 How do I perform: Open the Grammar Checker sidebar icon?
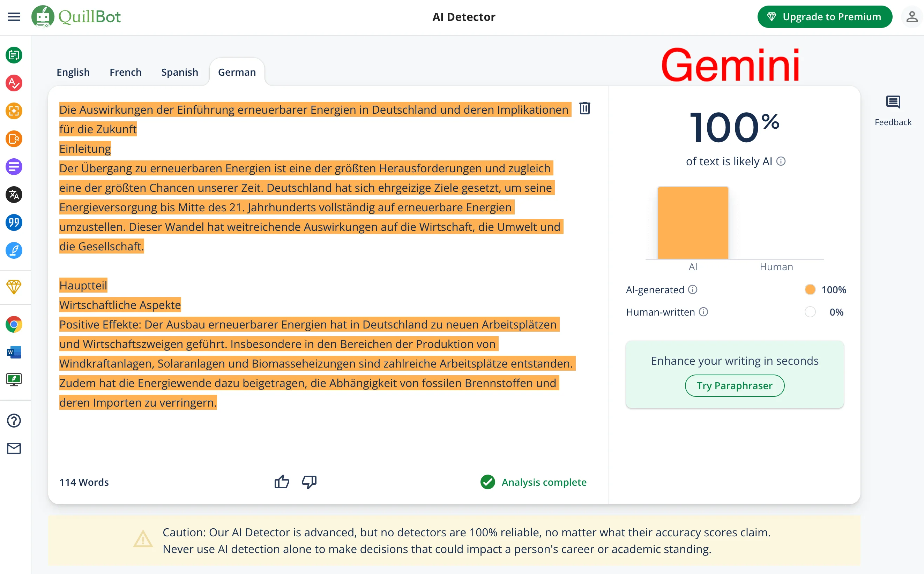[14, 83]
